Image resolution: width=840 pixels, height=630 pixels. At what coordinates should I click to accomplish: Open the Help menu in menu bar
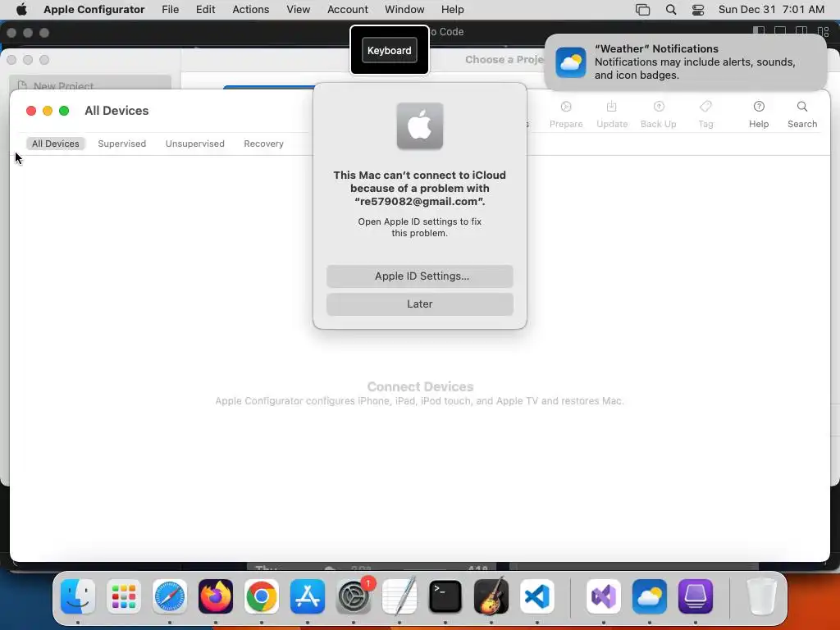click(x=452, y=9)
